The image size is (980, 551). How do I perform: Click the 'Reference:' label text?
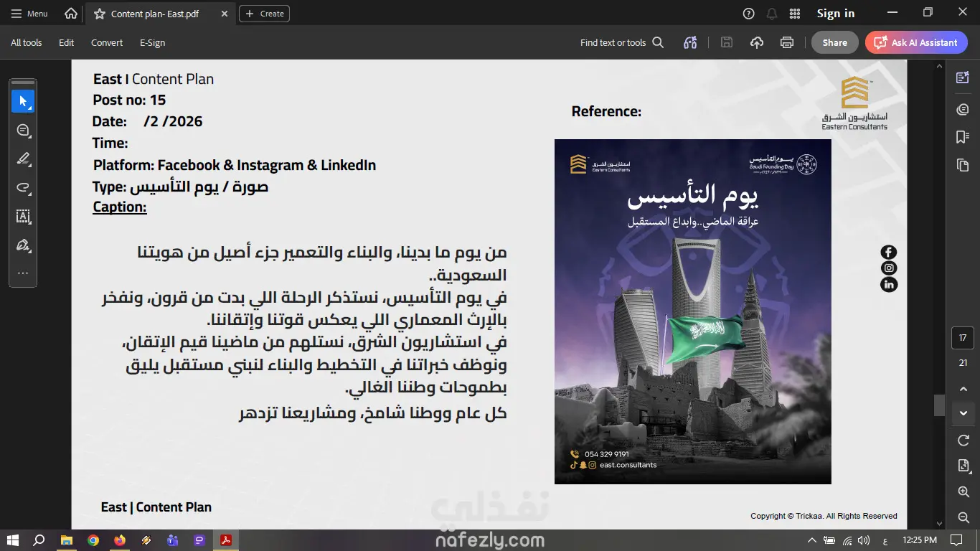coord(606,111)
